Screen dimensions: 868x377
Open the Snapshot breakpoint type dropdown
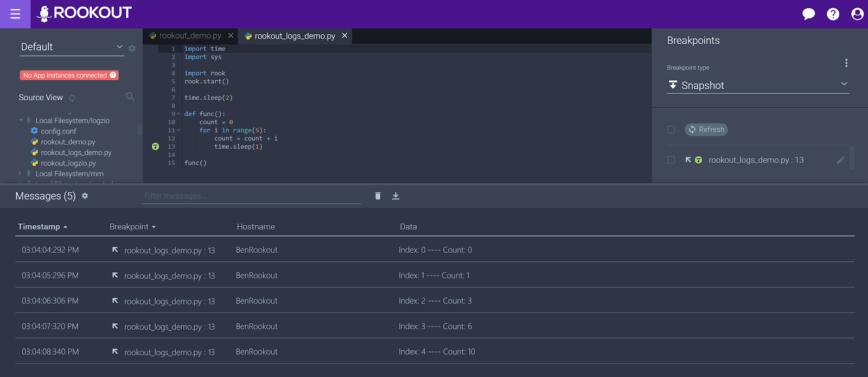pos(758,85)
